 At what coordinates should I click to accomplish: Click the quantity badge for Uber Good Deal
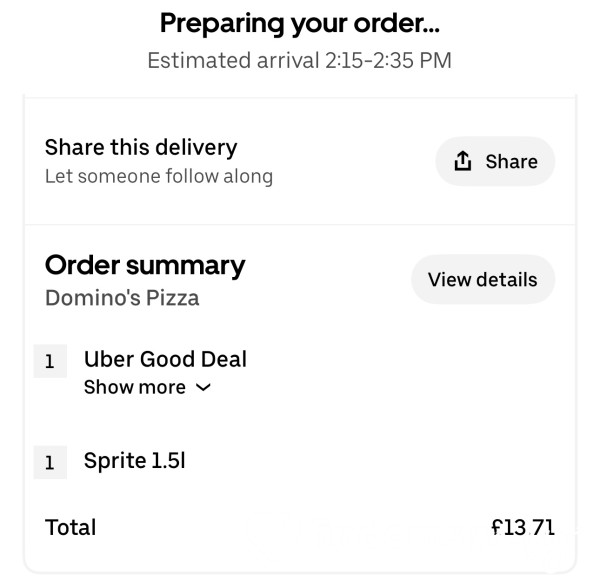click(x=50, y=361)
